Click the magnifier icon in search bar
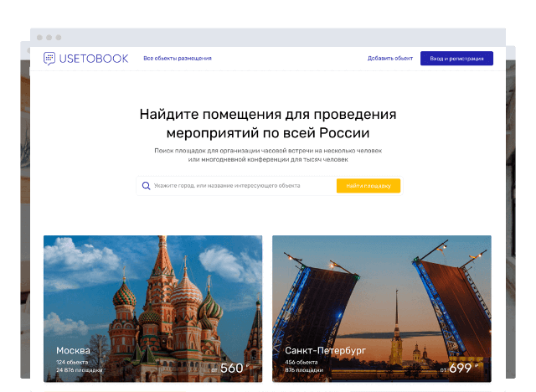This screenshot has height=392, width=536. (146, 186)
